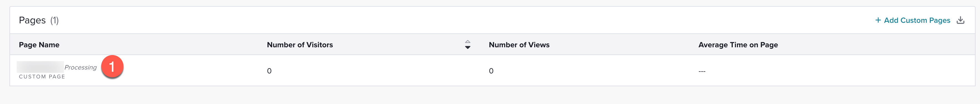Select the custom page table row
Viewport: 980px width, 104px height.
(492, 70)
